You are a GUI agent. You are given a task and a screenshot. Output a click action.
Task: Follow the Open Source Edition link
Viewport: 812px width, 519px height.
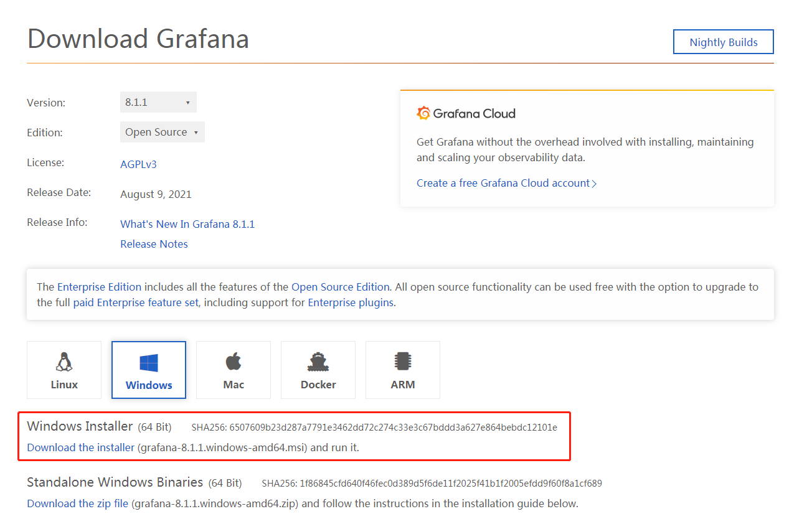[341, 287]
